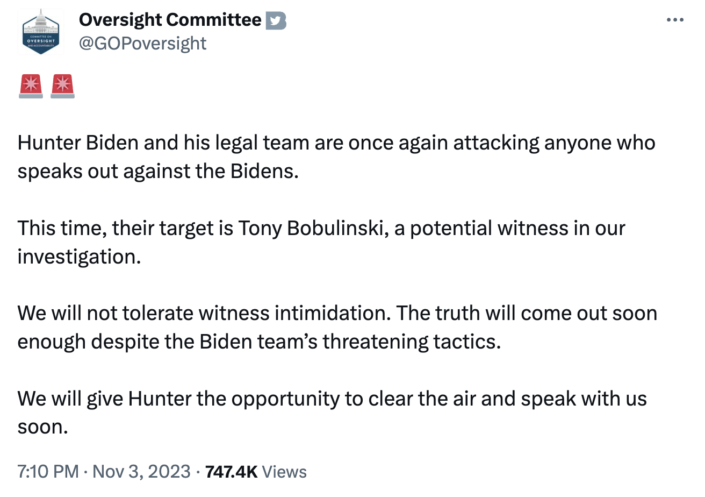
Task: Click the line beginning 'We will not tolerate witness intimidation'
Action: [337, 313]
